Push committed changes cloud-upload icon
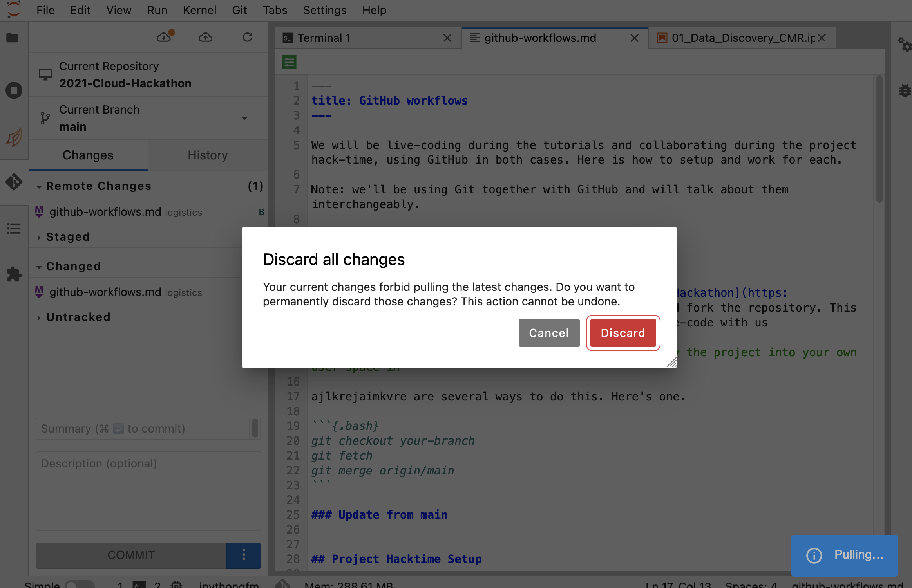 205,38
